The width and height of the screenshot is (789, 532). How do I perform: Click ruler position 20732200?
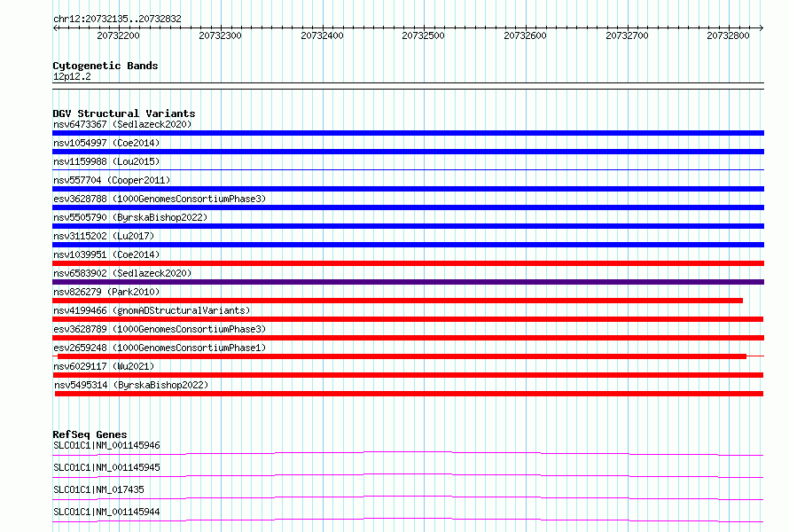tap(118, 35)
